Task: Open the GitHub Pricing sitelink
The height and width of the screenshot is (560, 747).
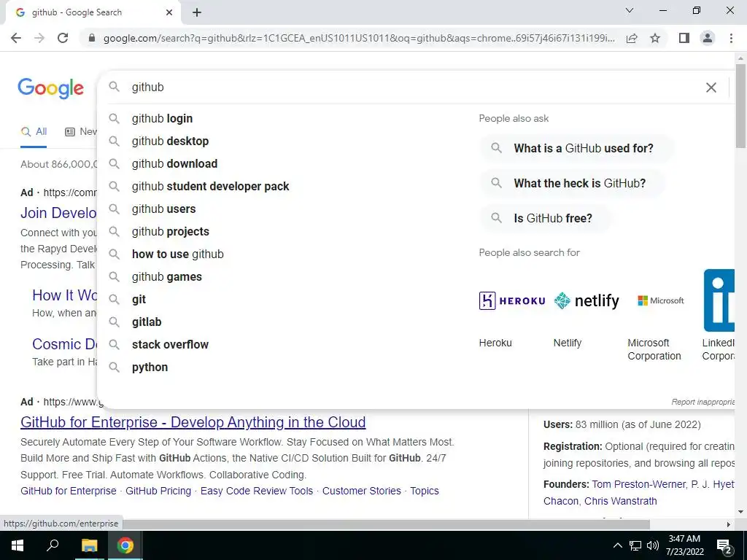Action: (x=158, y=491)
